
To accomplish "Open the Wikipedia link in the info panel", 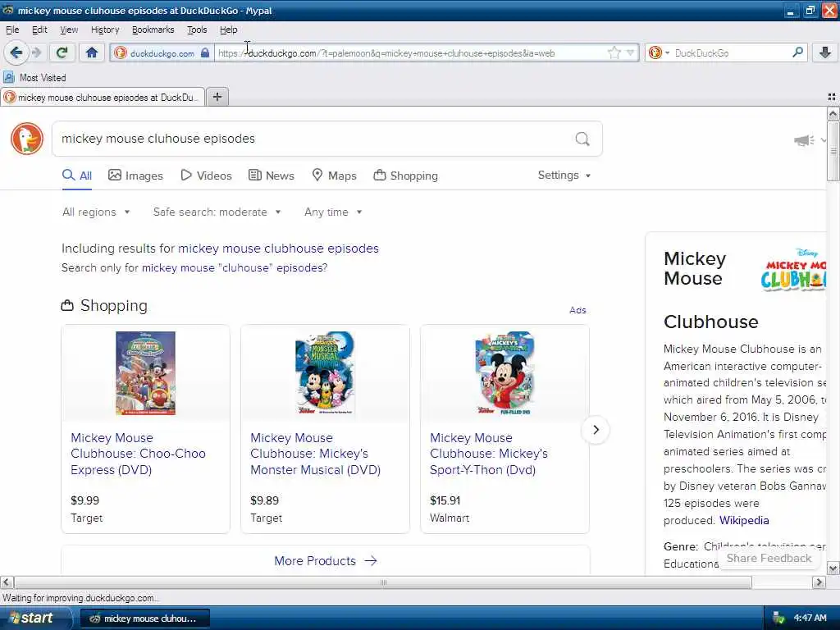I will pyautogui.click(x=743, y=520).
